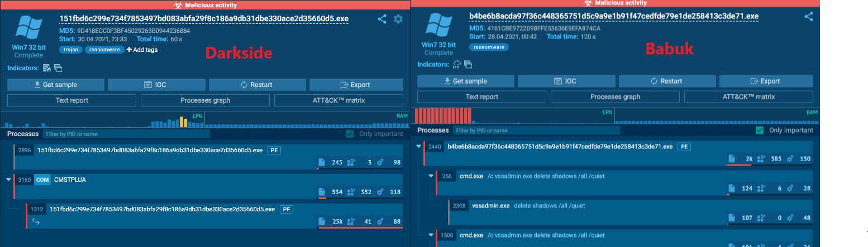Click the gears icon of process 2440

click(790, 159)
